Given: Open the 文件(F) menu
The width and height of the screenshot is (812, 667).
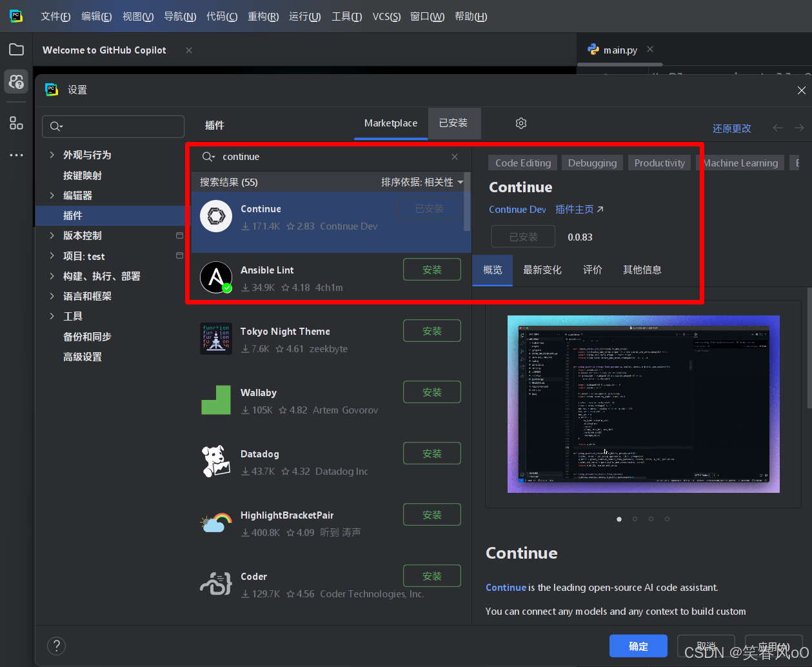Looking at the screenshot, I should [x=55, y=16].
